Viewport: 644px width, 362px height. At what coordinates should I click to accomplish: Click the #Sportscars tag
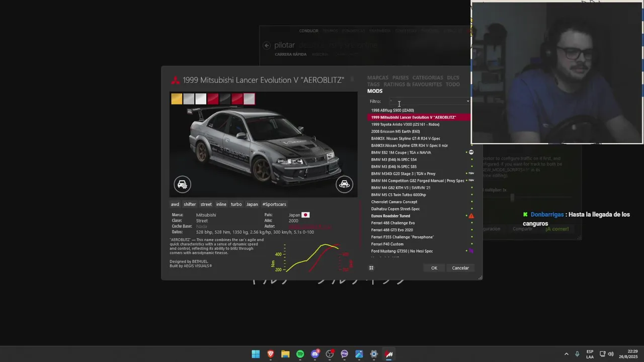point(274,205)
